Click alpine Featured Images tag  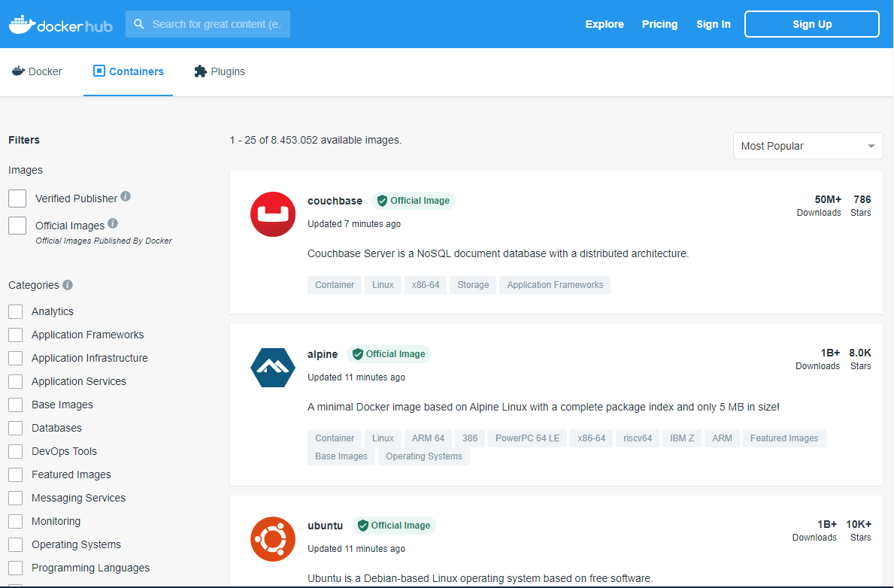tap(784, 438)
